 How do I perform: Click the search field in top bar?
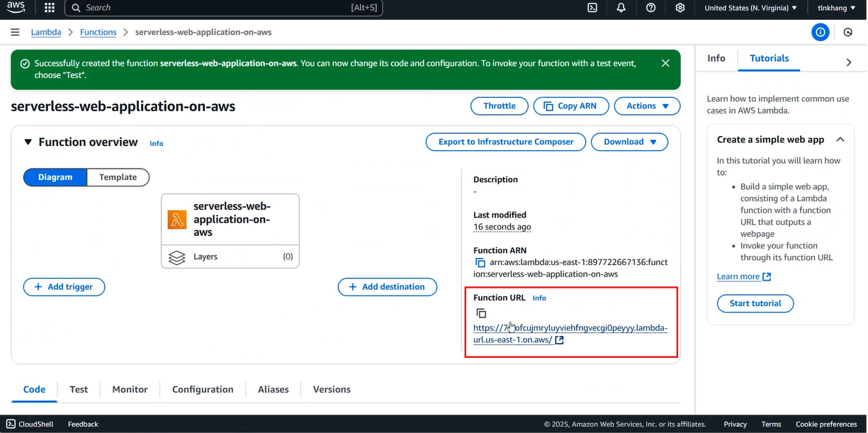pyautogui.click(x=224, y=8)
